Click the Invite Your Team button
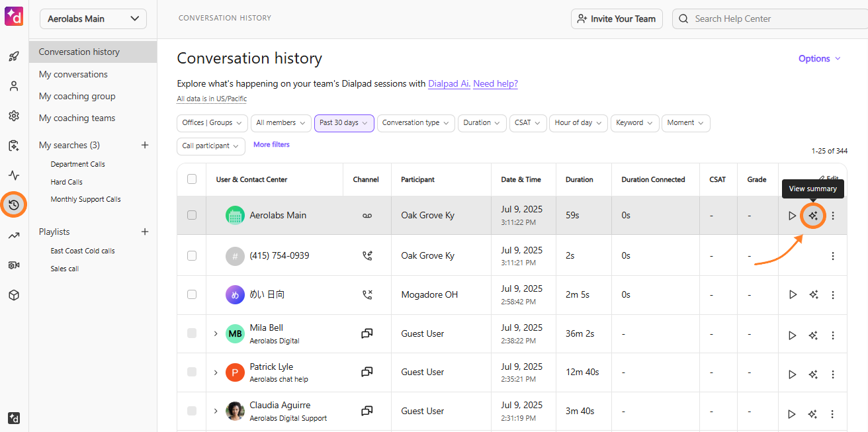The image size is (868, 432). (617, 19)
